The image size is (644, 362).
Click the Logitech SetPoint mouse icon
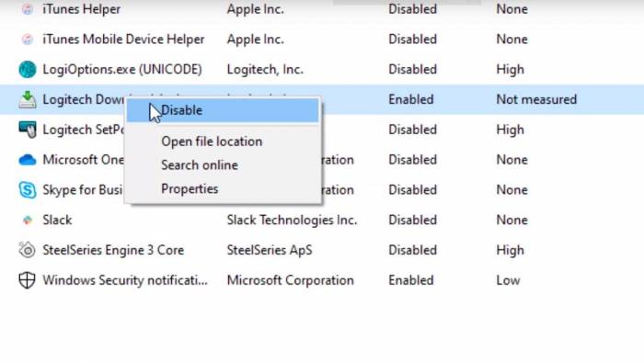[27, 130]
